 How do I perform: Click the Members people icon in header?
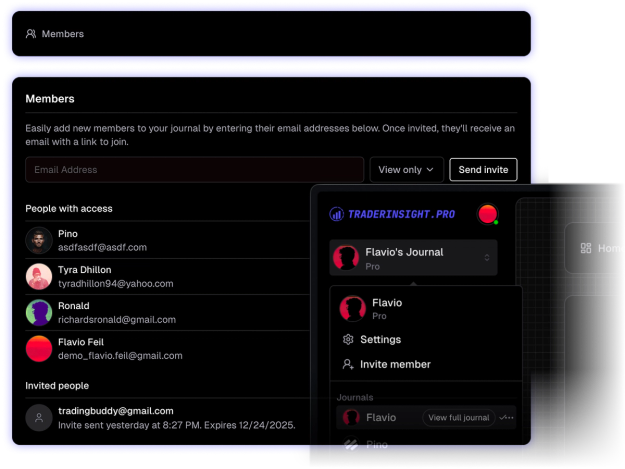(x=31, y=34)
